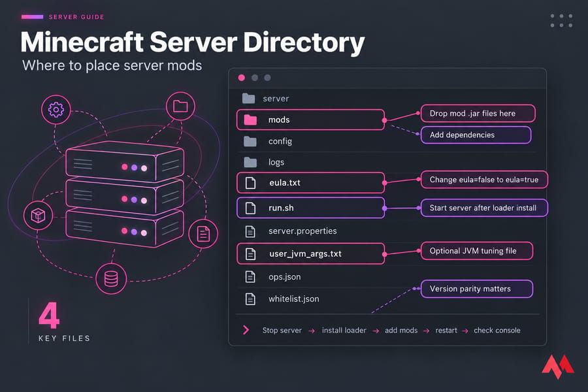Image resolution: width=588 pixels, height=392 pixels.
Task: Click the pink window close dot
Action: (x=242, y=78)
